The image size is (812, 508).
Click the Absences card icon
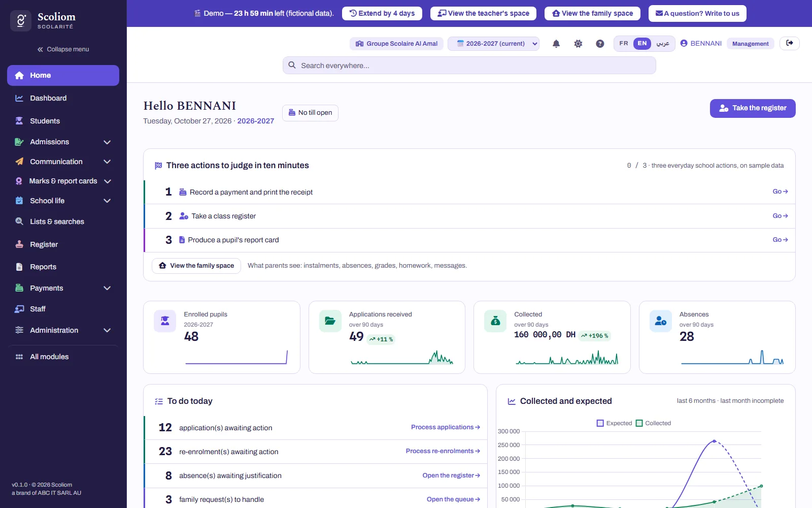661,321
